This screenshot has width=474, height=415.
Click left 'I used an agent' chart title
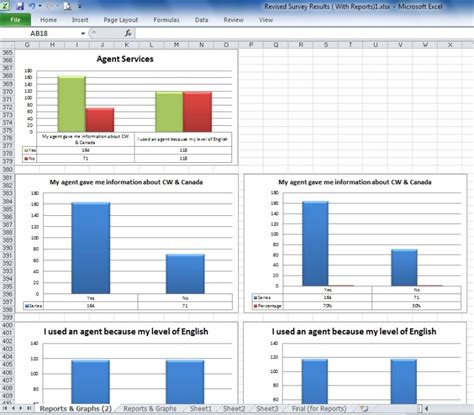(x=126, y=332)
